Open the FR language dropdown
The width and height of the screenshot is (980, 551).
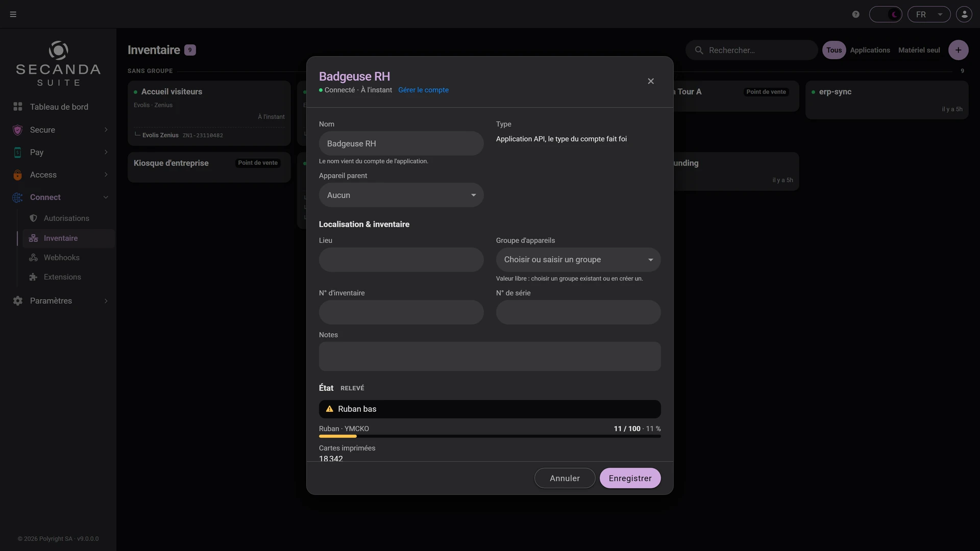pyautogui.click(x=929, y=14)
